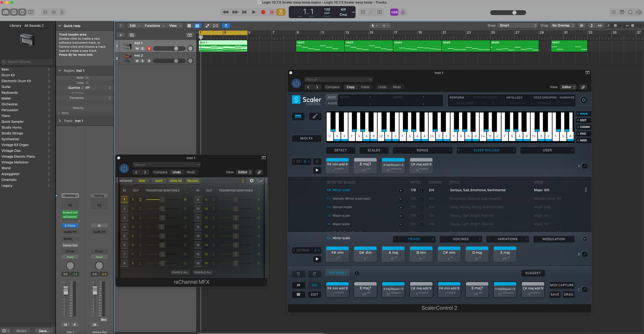Open View menu in Tracks area
The height and width of the screenshot is (334, 644).
pyautogui.click(x=175, y=26)
